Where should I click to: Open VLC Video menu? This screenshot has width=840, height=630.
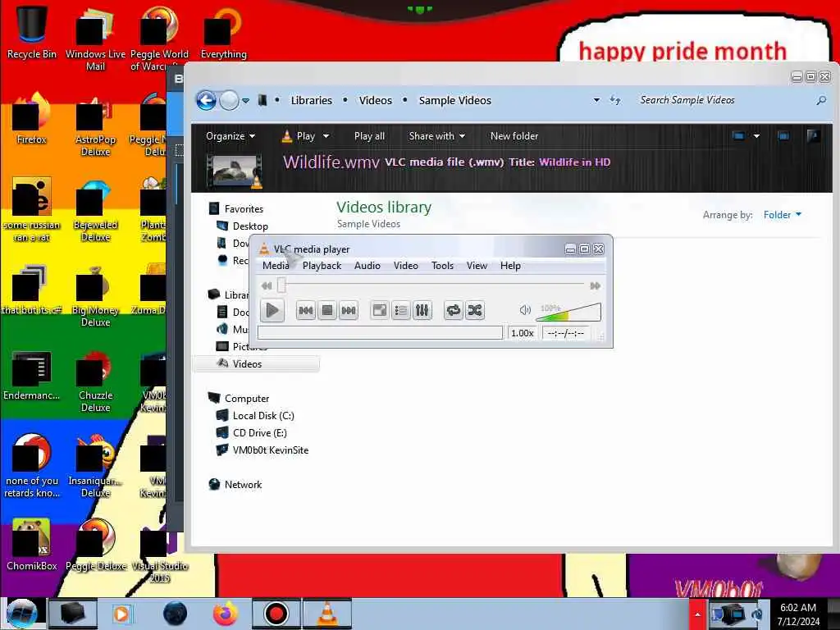click(405, 266)
